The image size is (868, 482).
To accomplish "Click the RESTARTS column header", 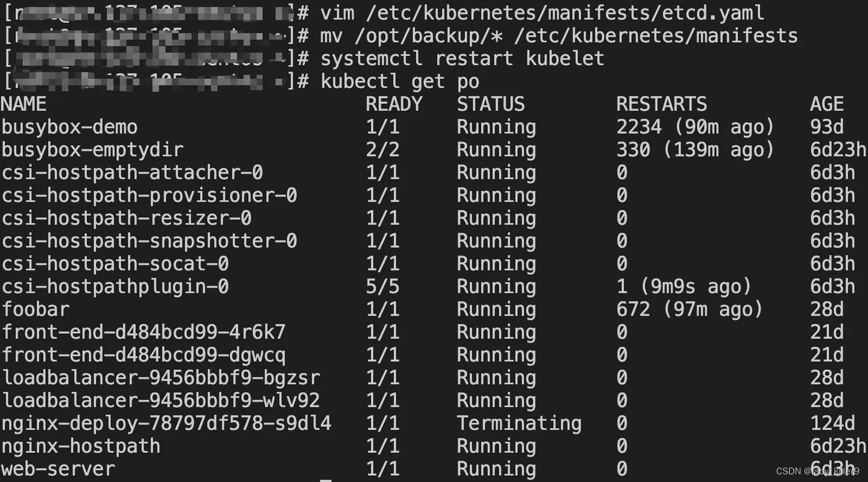I will click(662, 104).
